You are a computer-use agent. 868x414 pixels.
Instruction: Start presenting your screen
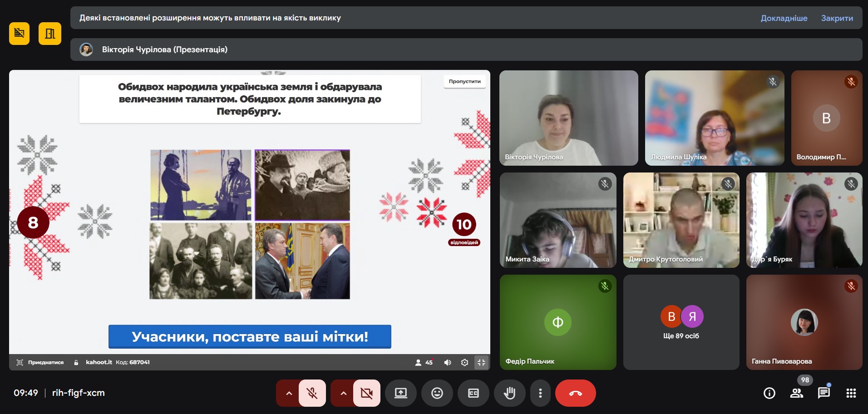pos(401,393)
